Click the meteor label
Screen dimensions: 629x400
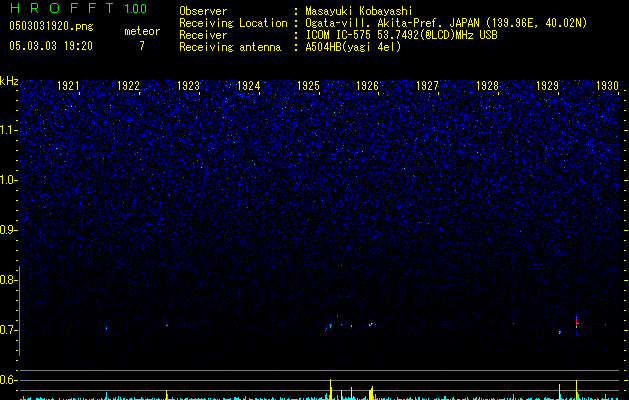tap(142, 31)
